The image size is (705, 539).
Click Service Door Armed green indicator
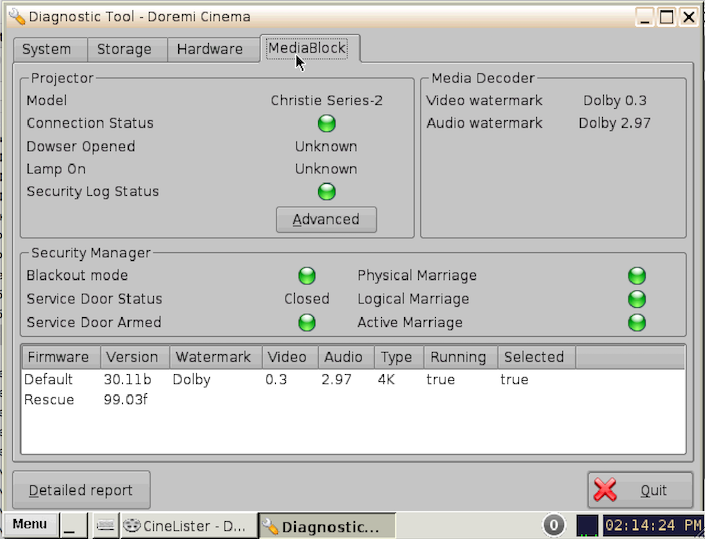point(307,322)
